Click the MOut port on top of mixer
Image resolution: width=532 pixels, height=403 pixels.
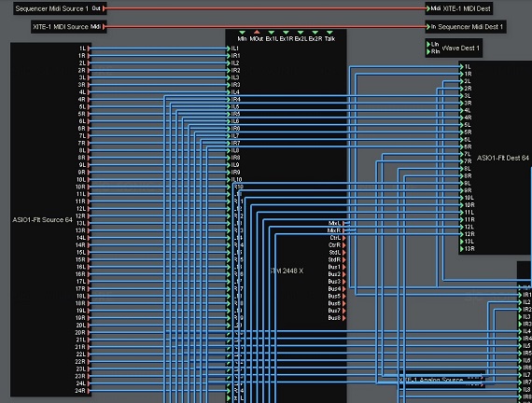pos(257,33)
